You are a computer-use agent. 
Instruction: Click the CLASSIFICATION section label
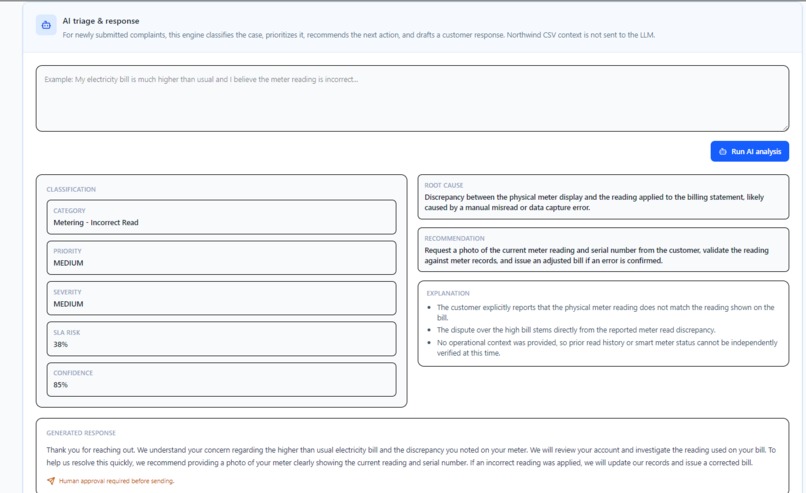pos(71,189)
